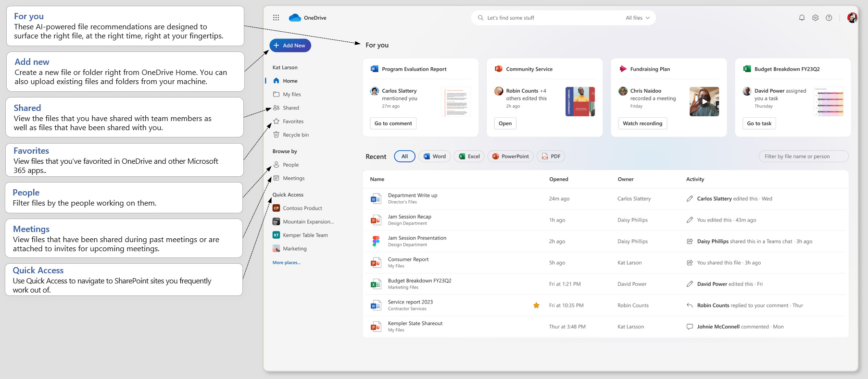Open Meetings under Browse by

tap(293, 178)
